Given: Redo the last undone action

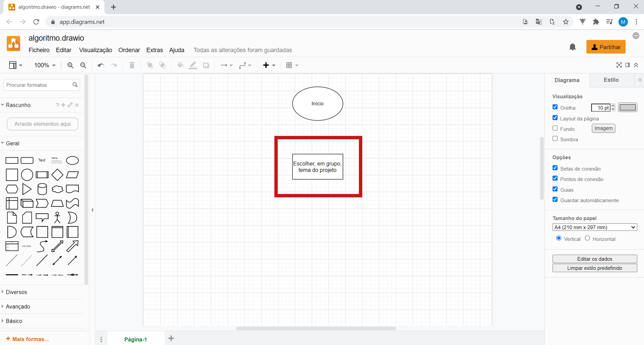Looking at the screenshot, I should click(114, 65).
